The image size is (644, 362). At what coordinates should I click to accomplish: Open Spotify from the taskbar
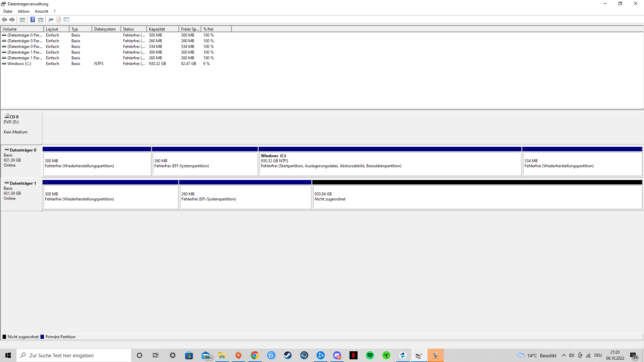click(x=370, y=355)
